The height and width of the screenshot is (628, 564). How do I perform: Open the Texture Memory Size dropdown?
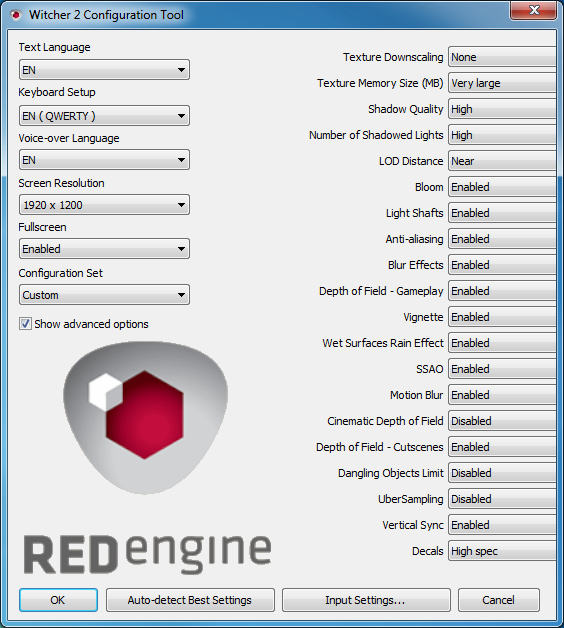pos(502,83)
